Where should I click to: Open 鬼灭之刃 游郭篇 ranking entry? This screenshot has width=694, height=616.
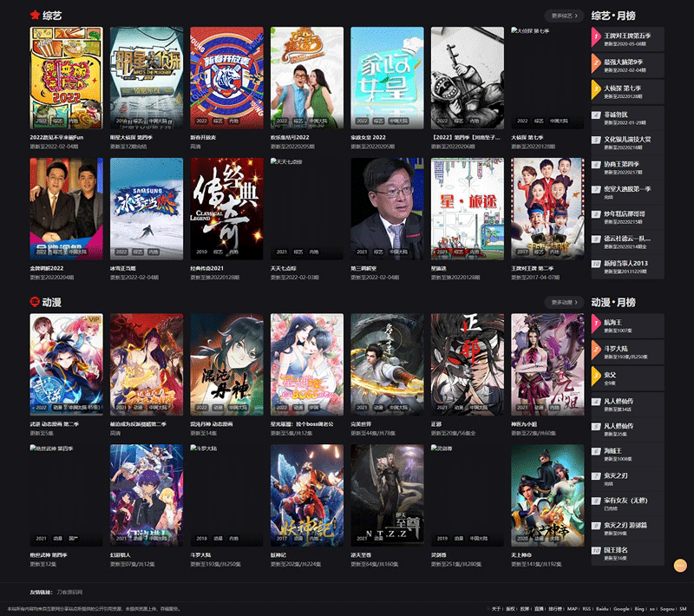(x=627, y=529)
